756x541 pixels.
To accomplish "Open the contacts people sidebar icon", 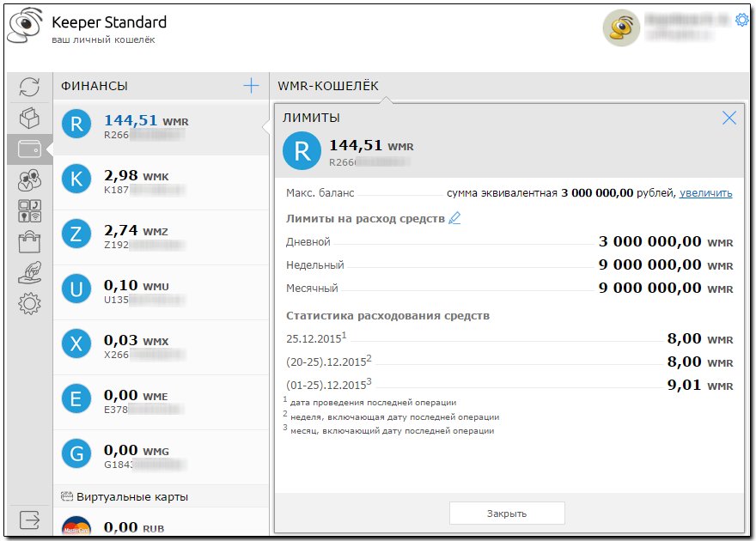I will click(29, 180).
